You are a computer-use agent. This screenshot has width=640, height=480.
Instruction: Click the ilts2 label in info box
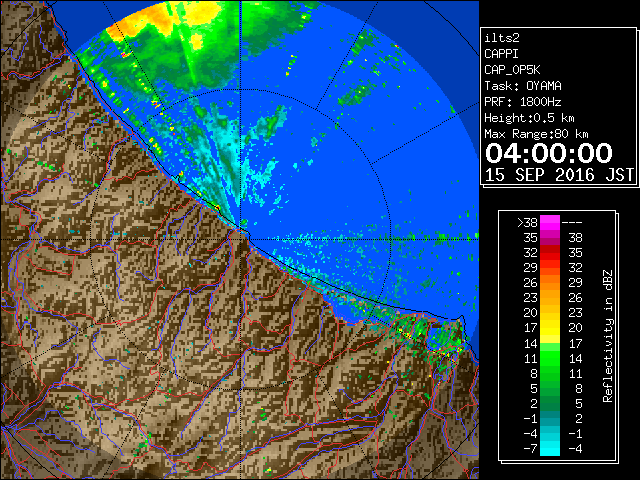(x=502, y=38)
